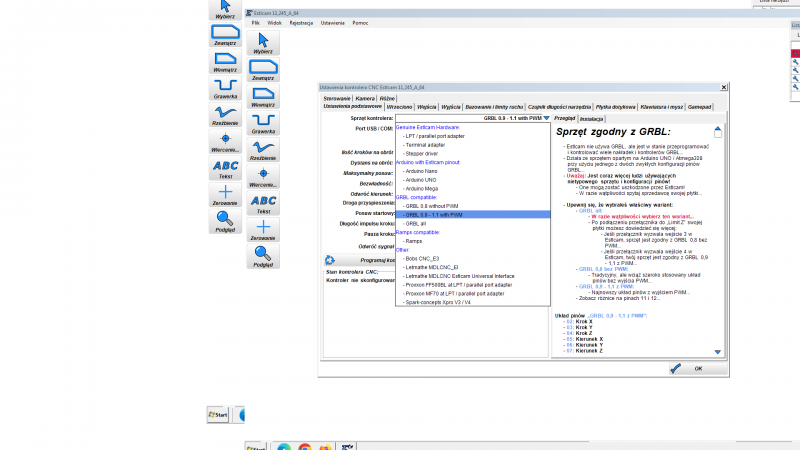
Task: Choose the ABC Tekst tool below the Plik menu
Action: pos(263,203)
